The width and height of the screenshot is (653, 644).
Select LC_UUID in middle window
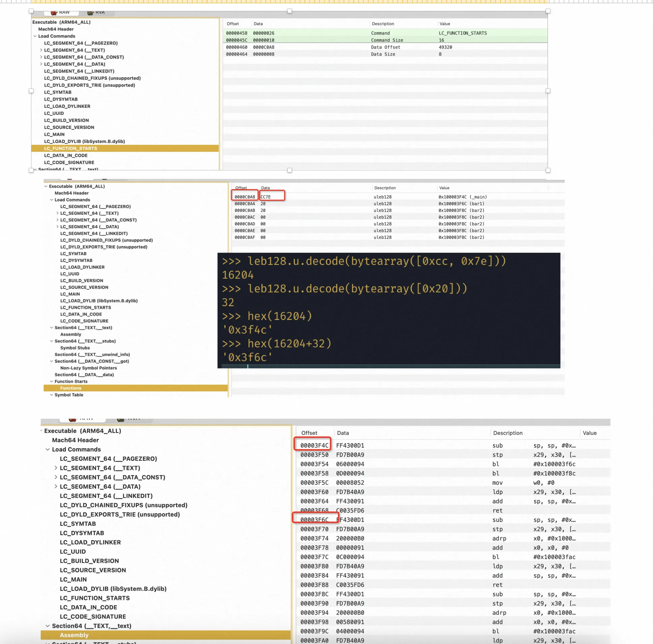[70, 274]
